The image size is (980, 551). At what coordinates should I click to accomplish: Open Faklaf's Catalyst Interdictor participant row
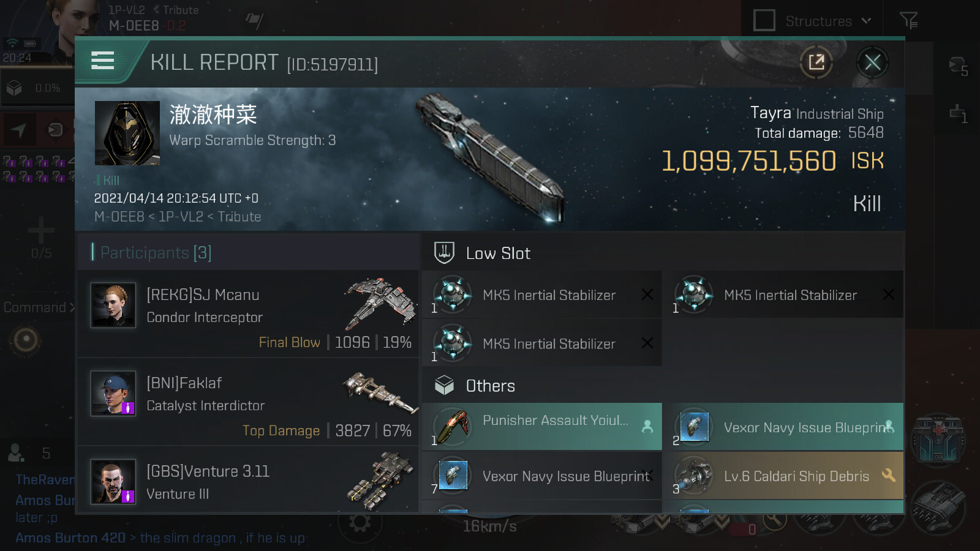(x=248, y=402)
